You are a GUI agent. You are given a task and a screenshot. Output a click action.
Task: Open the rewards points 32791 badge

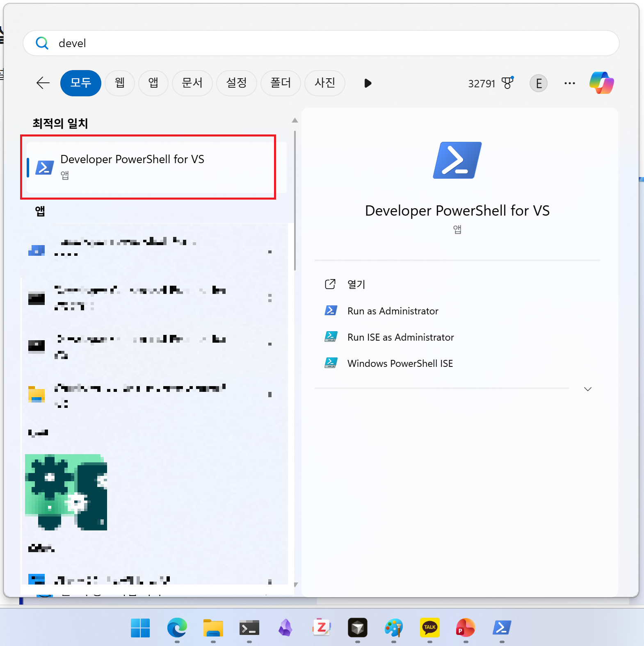click(491, 83)
